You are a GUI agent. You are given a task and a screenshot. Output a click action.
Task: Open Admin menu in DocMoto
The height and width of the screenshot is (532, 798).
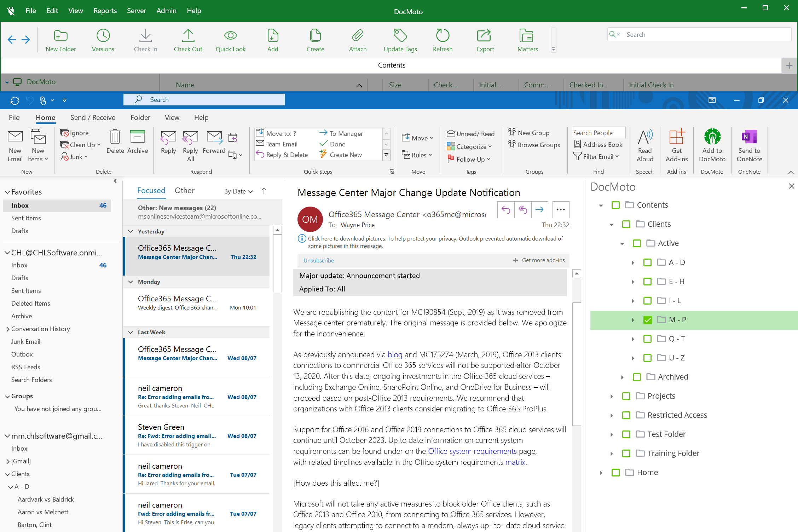click(x=166, y=11)
